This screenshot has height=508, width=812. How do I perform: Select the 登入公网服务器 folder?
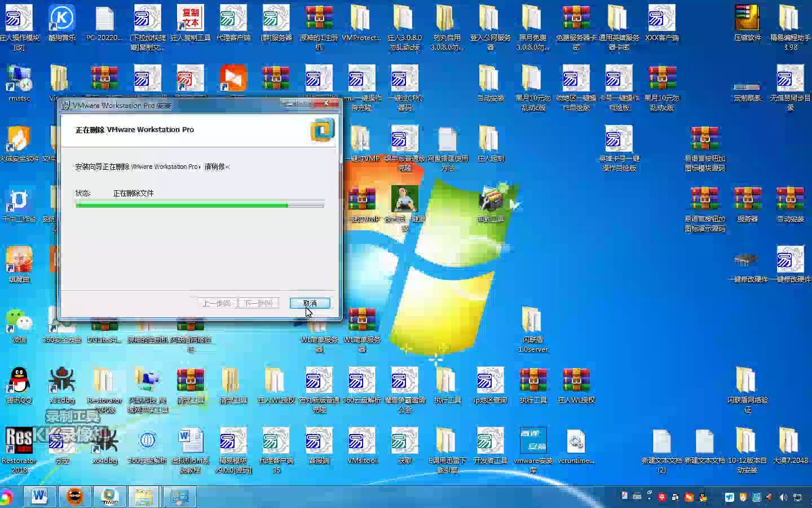click(x=490, y=28)
